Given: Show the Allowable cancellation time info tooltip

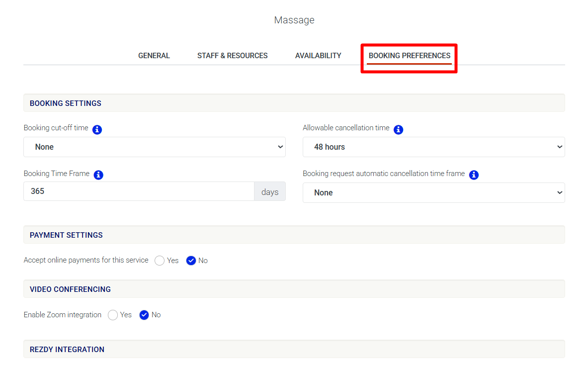Looking at the screenshot, I should pos(398,129).
